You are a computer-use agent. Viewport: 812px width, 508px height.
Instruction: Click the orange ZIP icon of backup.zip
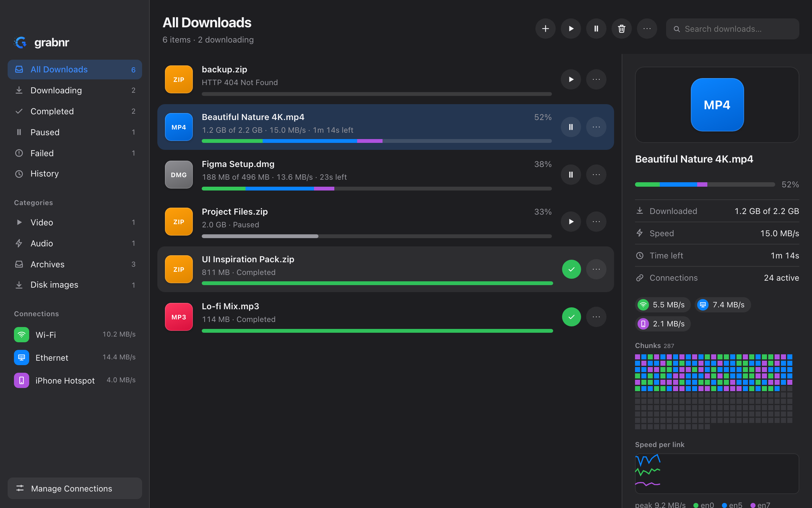179,79
